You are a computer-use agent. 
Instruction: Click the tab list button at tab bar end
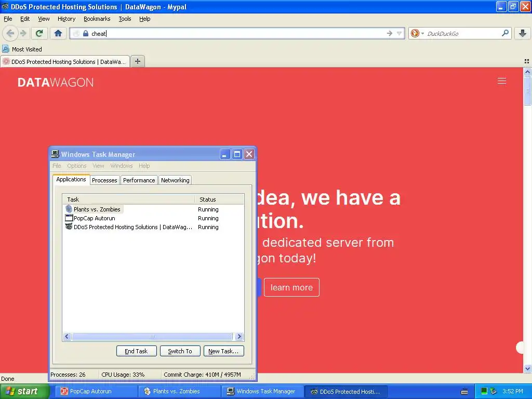click(527, 61)
